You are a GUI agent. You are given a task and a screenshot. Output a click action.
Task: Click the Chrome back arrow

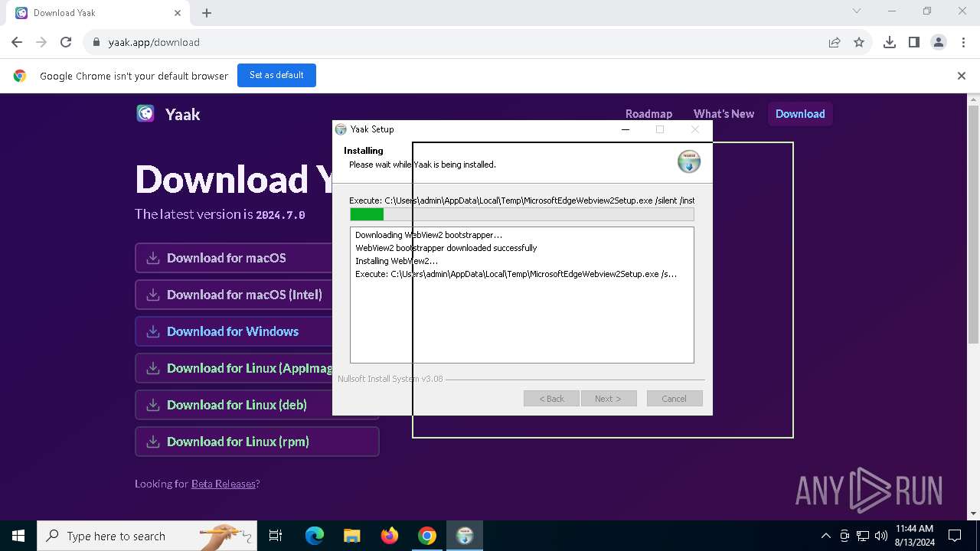click(x=17, y=42)
